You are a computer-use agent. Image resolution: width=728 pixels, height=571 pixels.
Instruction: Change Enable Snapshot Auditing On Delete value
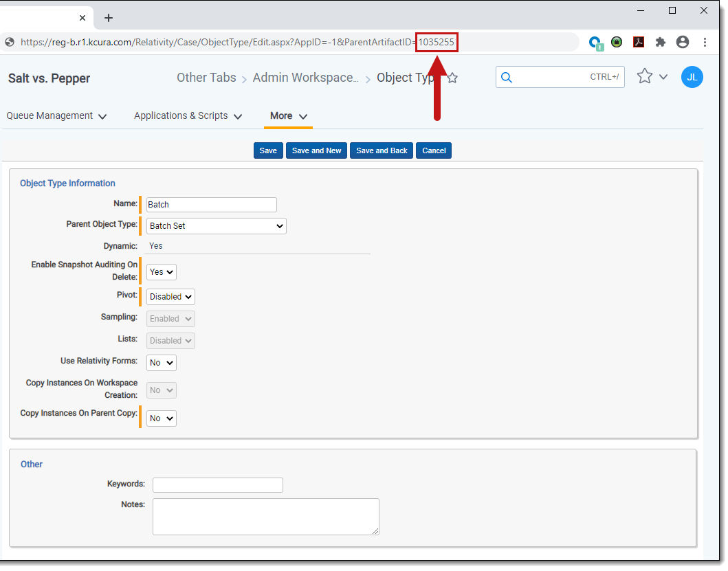(162, 272)
